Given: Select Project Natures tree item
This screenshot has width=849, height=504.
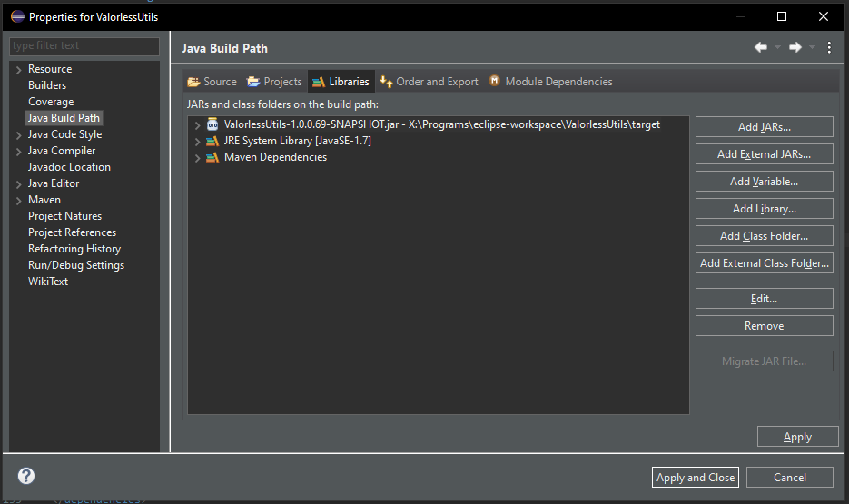Looking at the screenshot, I should tap(65, 216).
